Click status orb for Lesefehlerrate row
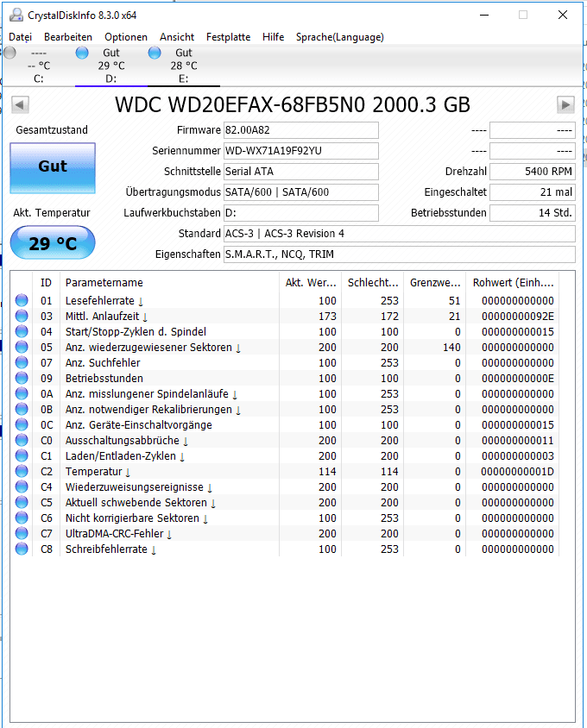Screen dimensions: 587x728 pos(22,300)
